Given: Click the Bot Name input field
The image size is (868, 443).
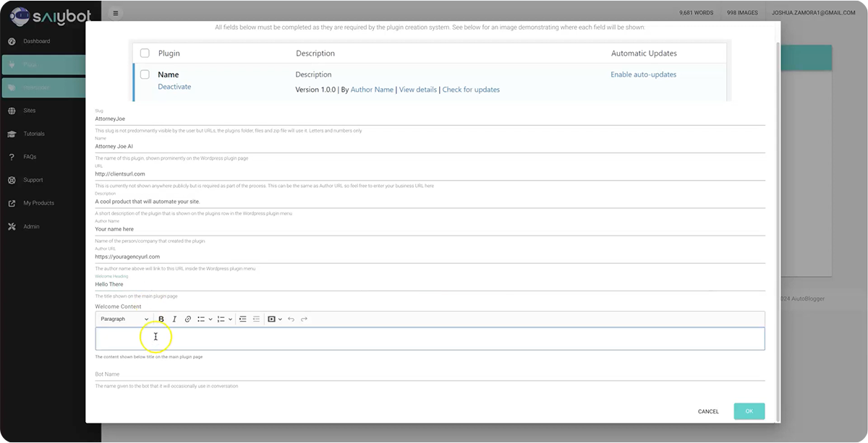Looking at the screenshot, I should coord(430,374).
